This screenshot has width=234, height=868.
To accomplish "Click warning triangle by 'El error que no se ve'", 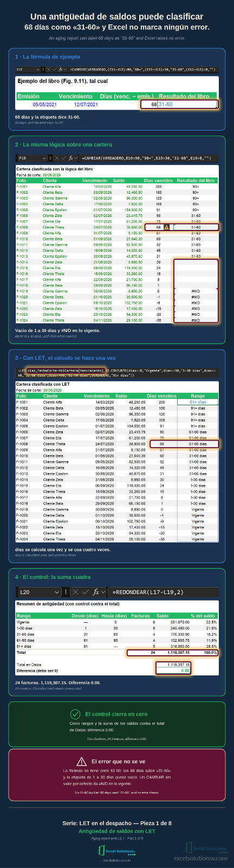I will click(x=81, y=762).
